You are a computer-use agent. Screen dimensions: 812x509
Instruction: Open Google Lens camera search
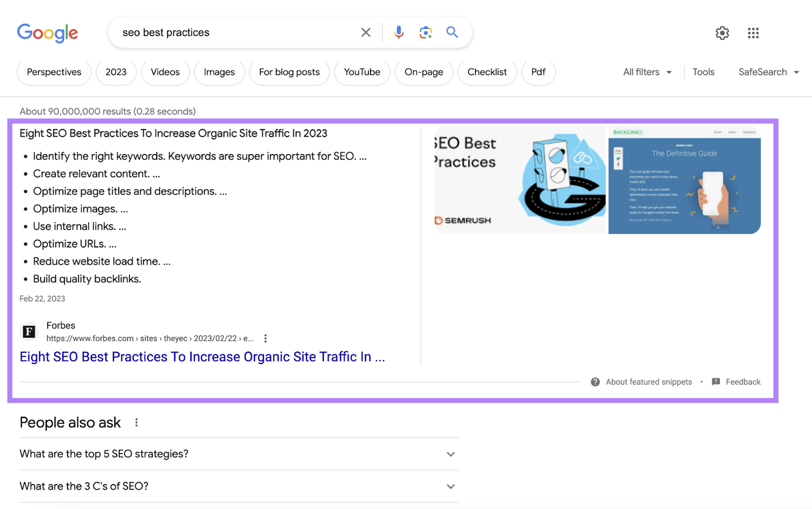click(425, 32)
